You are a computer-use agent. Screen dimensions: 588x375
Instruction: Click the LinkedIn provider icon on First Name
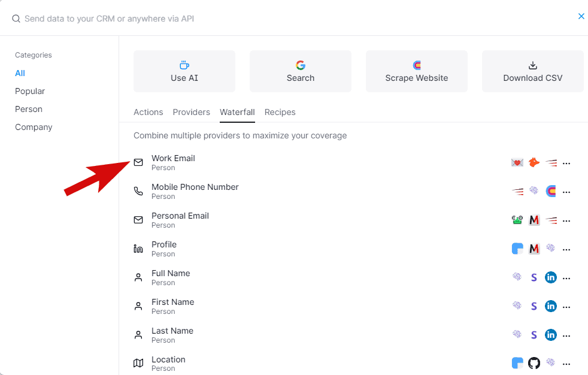pyautogui.click(x=551, y=306)
